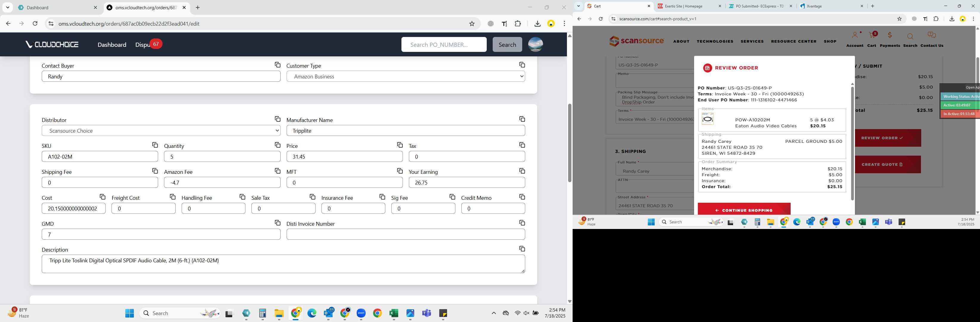Click the OMS page vertical scrollbar

pos(570,143)
